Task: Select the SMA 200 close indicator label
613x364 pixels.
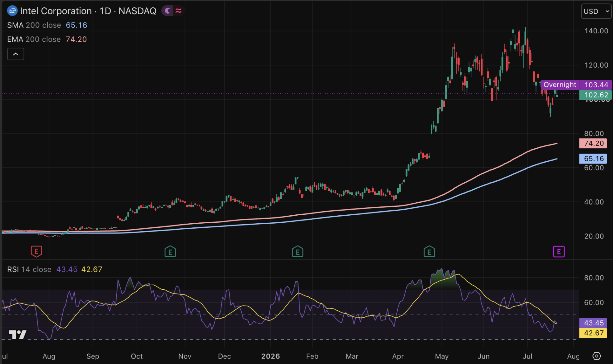Action: [34, 25]
